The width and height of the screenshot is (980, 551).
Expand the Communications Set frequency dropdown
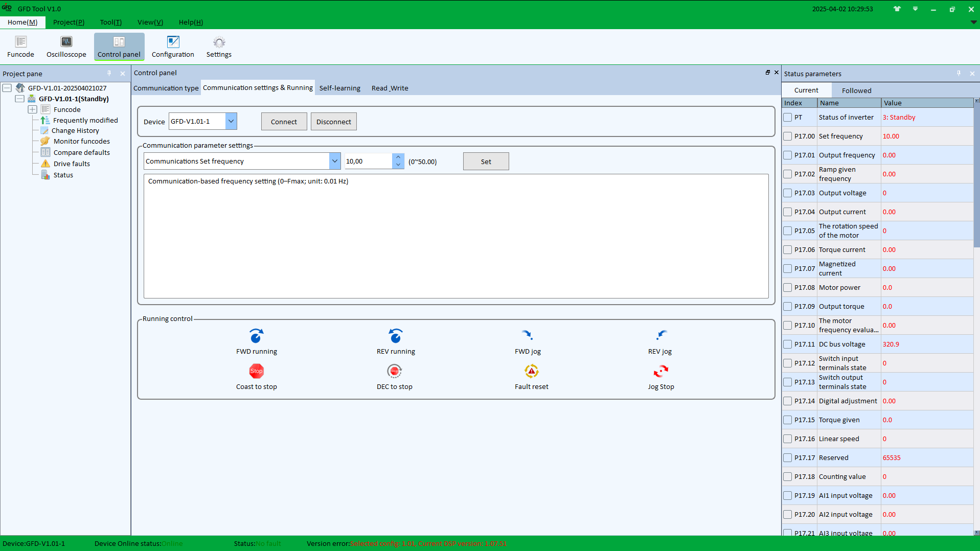335,161
